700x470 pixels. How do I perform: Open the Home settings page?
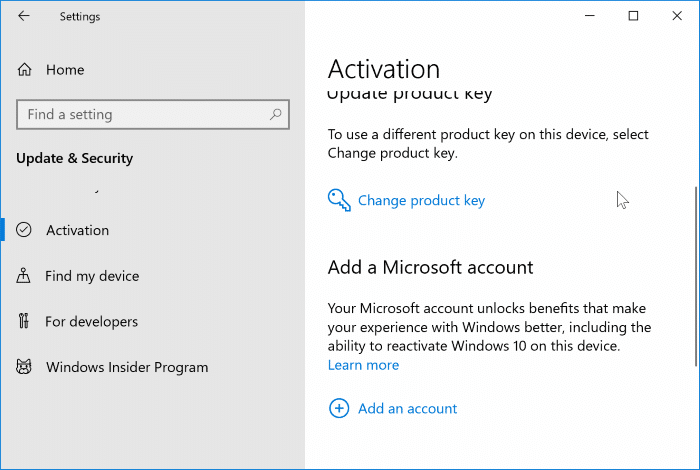click(65, 70)
